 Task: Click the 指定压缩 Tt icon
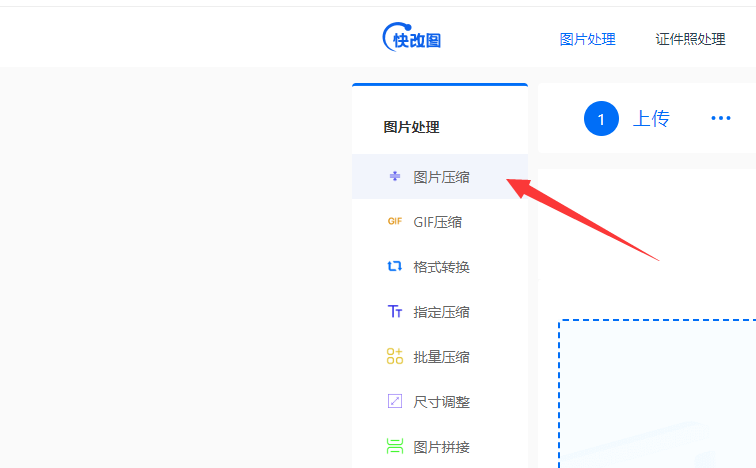pyautogui.click(x=394, y=311)
